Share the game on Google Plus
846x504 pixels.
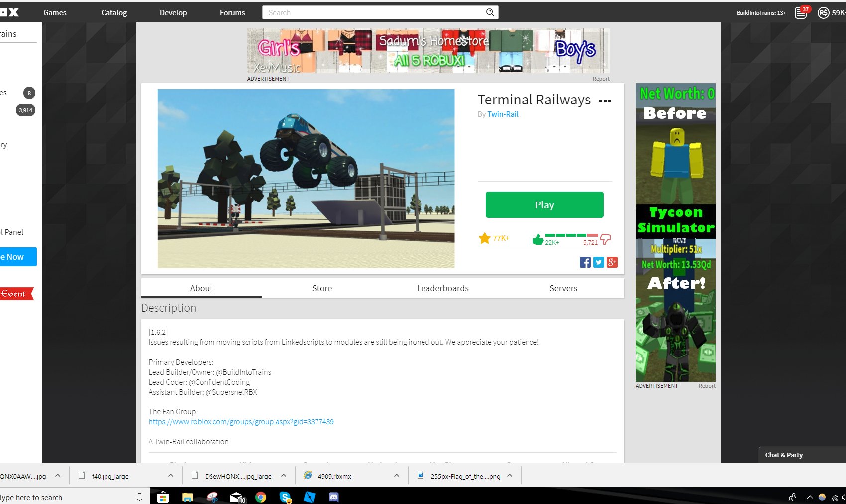tap(612, 262)
